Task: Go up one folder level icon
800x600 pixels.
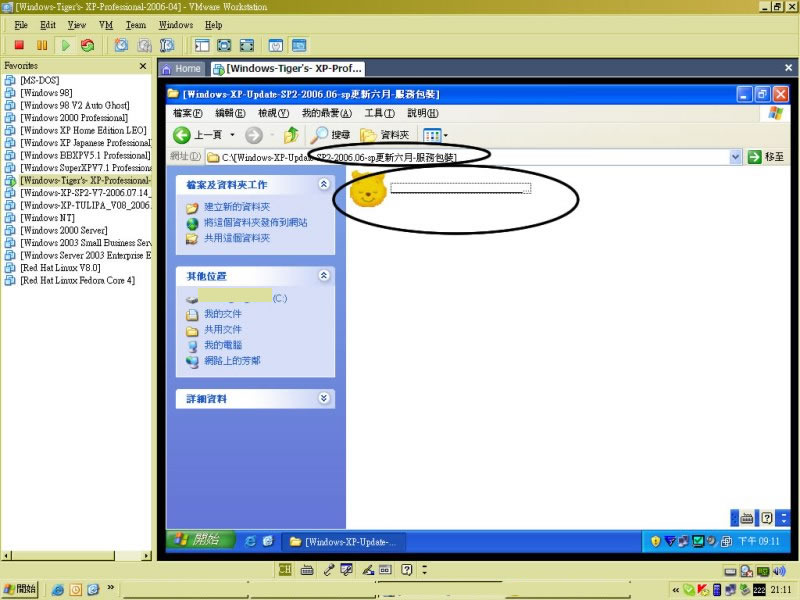Action: coord(291,135)
